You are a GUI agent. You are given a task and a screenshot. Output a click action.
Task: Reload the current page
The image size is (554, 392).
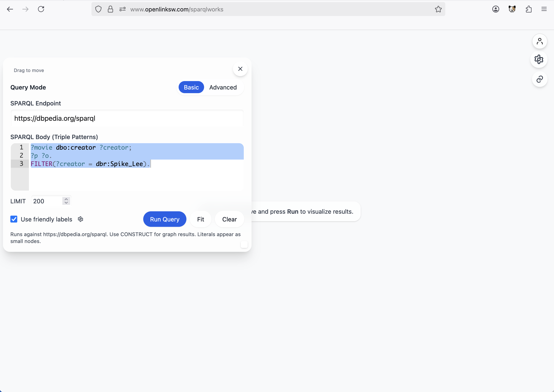pyautogui.click(x=41, y=9)
